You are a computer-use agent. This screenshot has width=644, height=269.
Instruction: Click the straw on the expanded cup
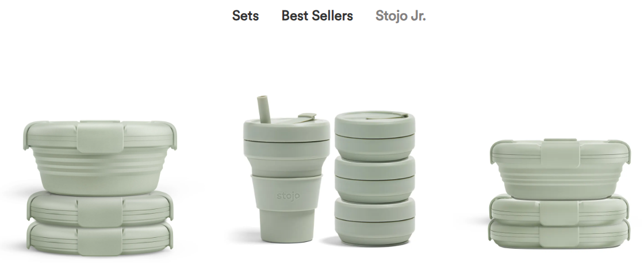click(x=263, y=109)
